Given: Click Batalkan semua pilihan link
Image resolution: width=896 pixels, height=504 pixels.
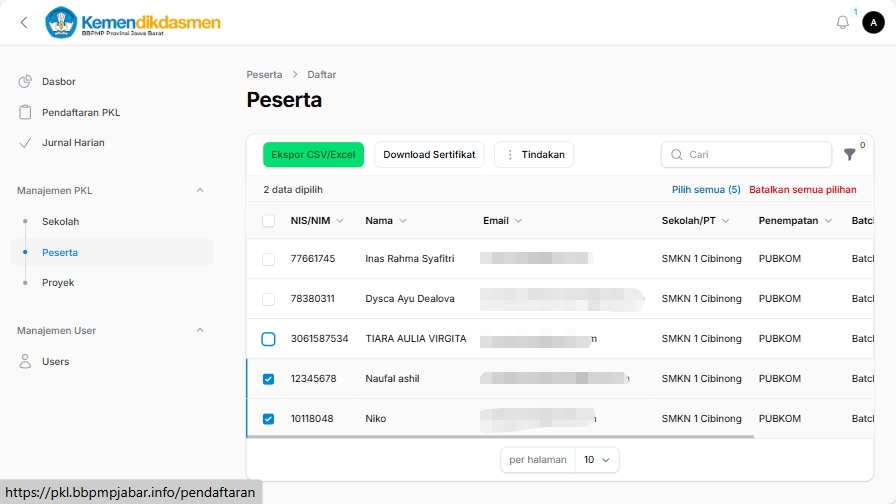Looking at the screenshot, I should pos(802,190).
